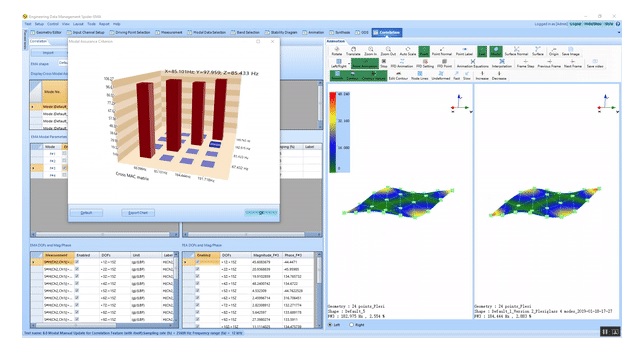The width and height of the screenshot is (639, 360).
Task: Click the Auto Scale icon
Action: click(x=408, y=51)
